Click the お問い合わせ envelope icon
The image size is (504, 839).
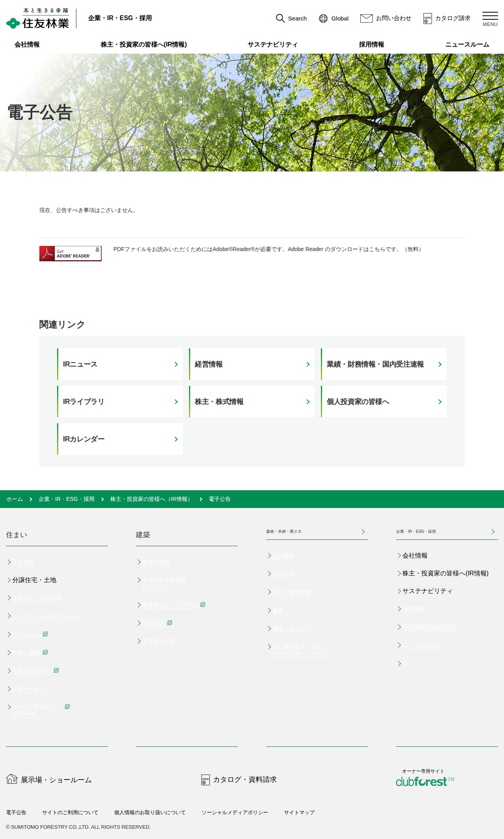tap(366, 18)
